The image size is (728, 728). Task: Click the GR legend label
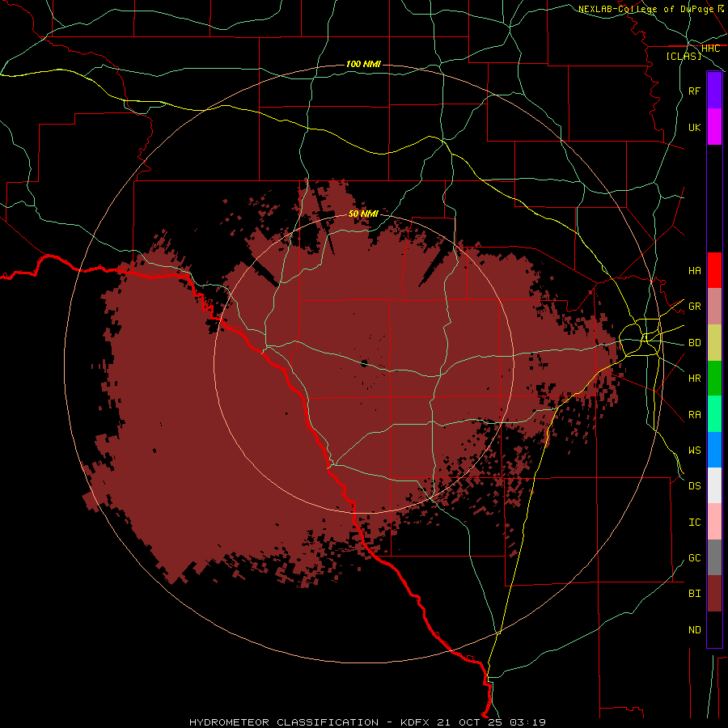[694, 307]
